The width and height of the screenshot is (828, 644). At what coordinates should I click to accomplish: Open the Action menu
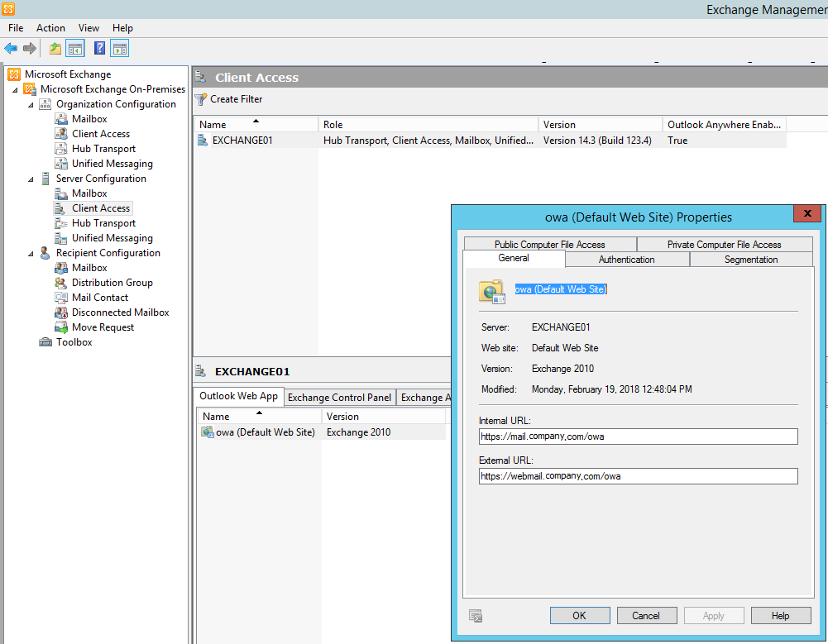point(50,27)
